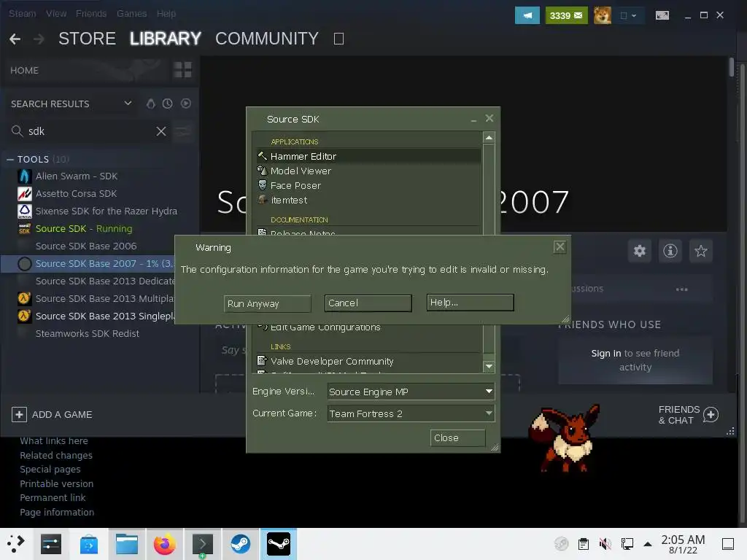Image resolution: width=747 pixels, height=560 pixels.
Task: Click the Help... button in Warning dialog
Action: click(x=471, y=303)
